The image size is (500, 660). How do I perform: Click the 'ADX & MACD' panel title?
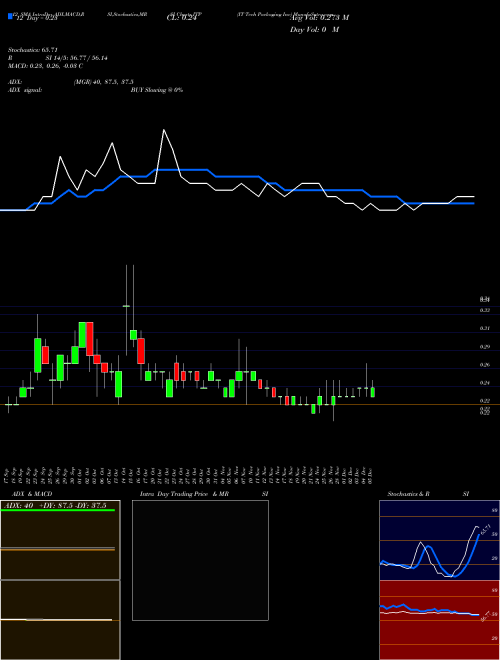32,494
